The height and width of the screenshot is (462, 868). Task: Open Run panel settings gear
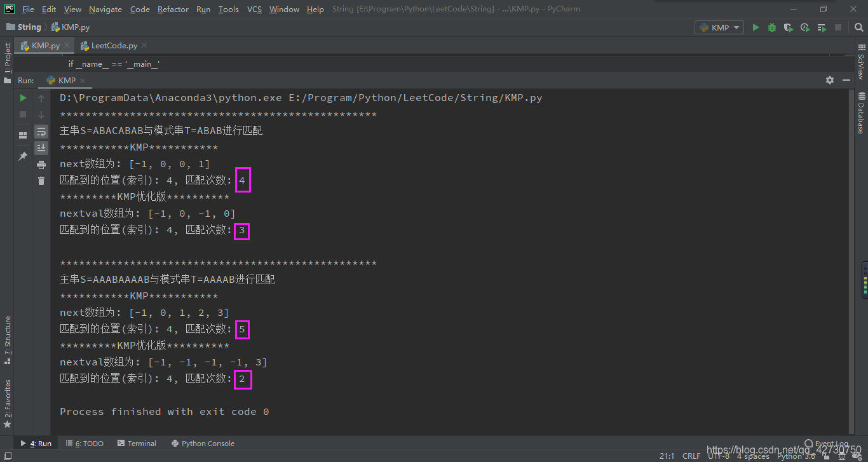pyautogui.click(x=830, y=80)
